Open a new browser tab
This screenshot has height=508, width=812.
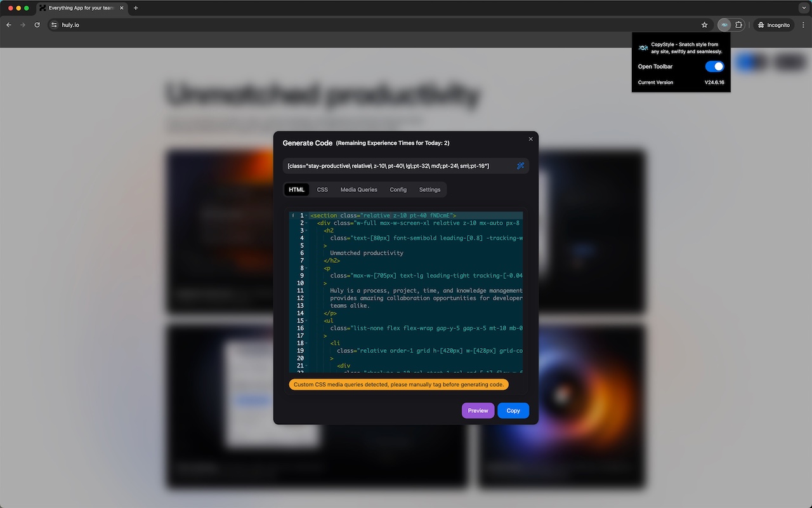pyautogui.click(x=136, y=8)
